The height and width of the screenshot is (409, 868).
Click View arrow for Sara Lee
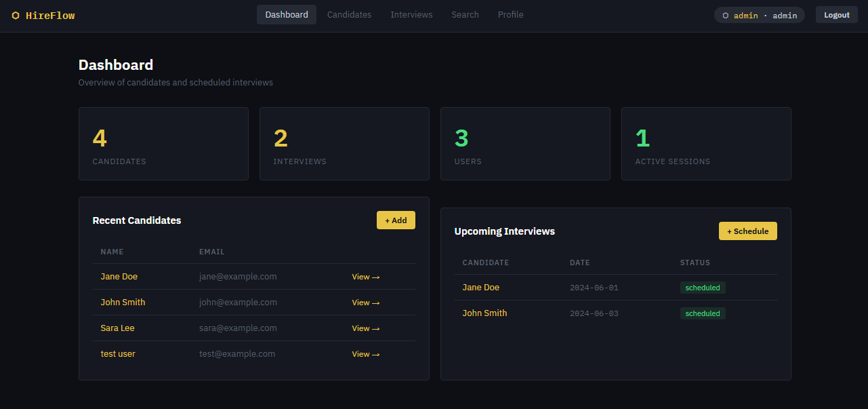click(365, 328)
